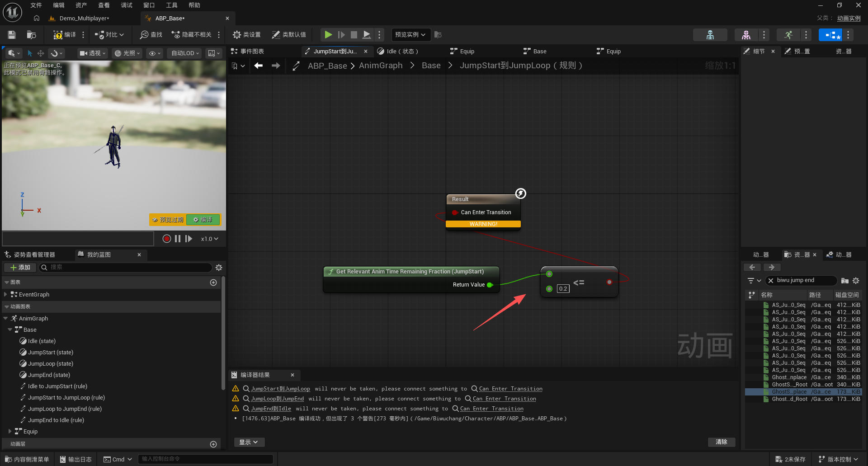Navigate back with the left arrow

click(x=258, y=66)
